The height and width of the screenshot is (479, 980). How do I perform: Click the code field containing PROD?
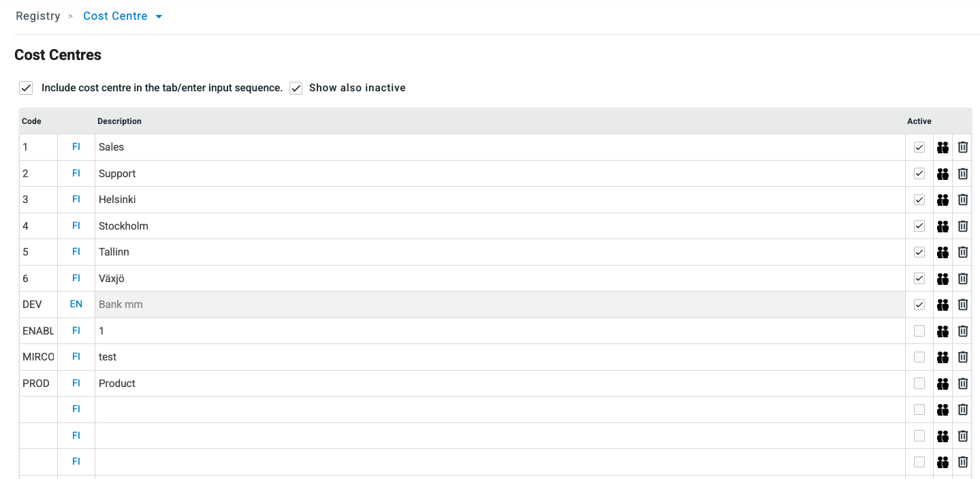click(x=38, y=384)
